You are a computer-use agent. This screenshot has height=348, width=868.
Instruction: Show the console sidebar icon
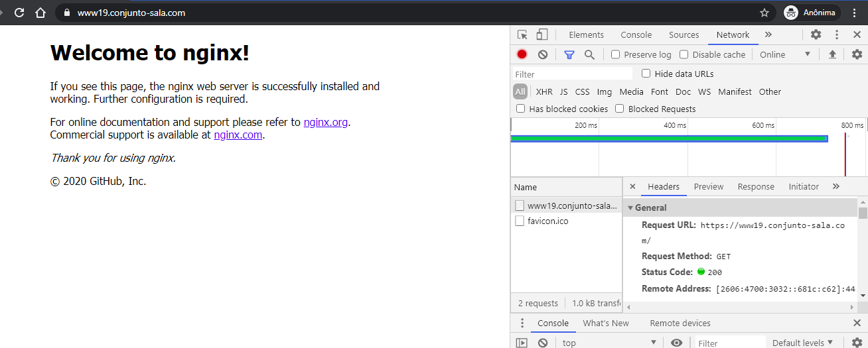click(522, 343)
